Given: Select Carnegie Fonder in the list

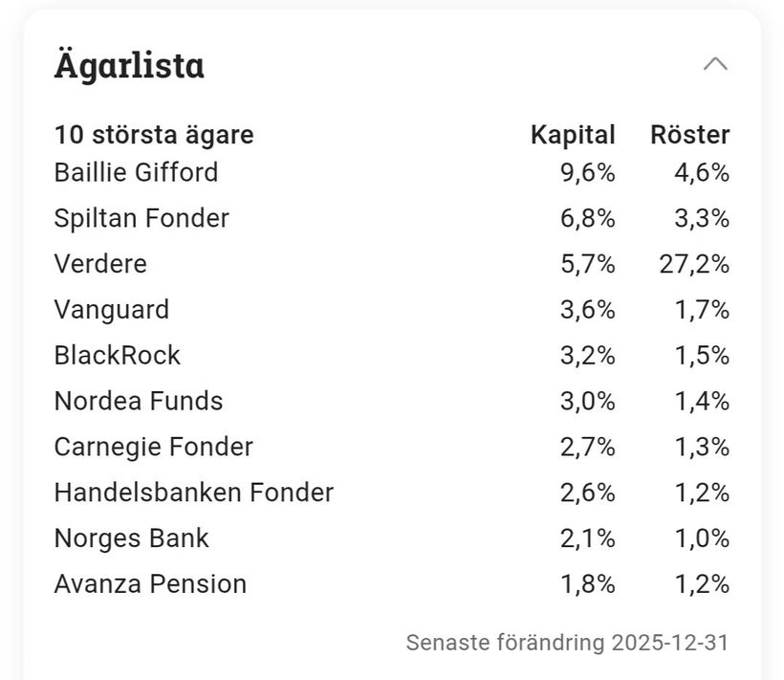Looking at the screenshot, I should pyautogui.click(x=154, y=447).
